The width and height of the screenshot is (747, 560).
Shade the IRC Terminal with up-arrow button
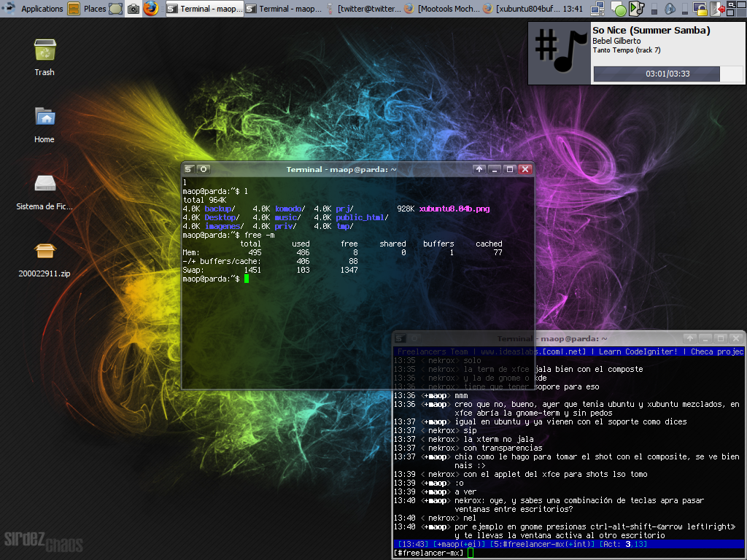tap(690, 338)
